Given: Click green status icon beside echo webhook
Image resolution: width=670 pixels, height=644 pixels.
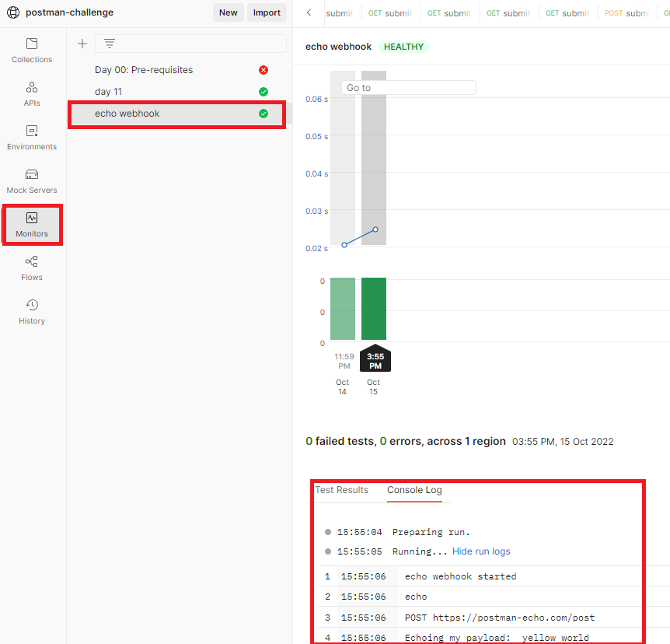Looking at the screenshot, I should (263, 114).
